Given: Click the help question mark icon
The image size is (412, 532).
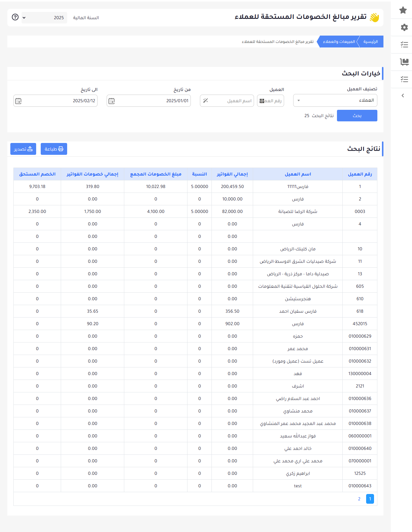Looking at the screenshot, I should tap(15, 17).
